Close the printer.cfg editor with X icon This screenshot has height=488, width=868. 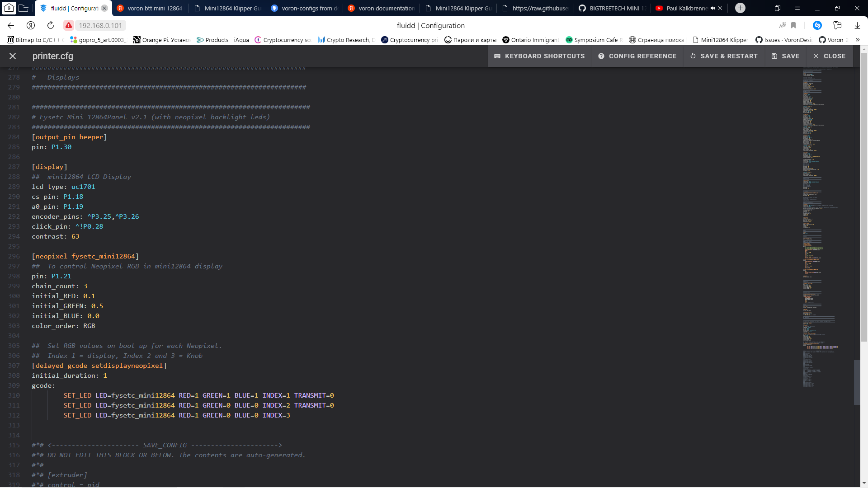click(13, 56)
